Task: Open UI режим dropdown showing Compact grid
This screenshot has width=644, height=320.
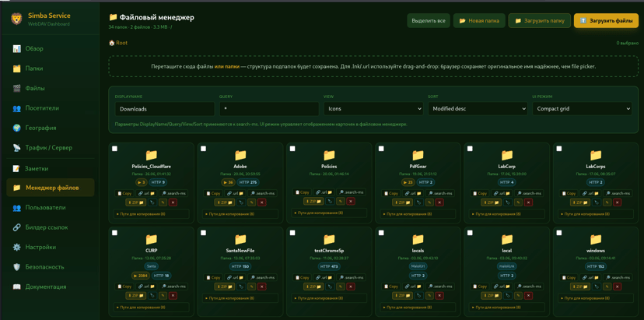Action: click(x=582, y=109)
